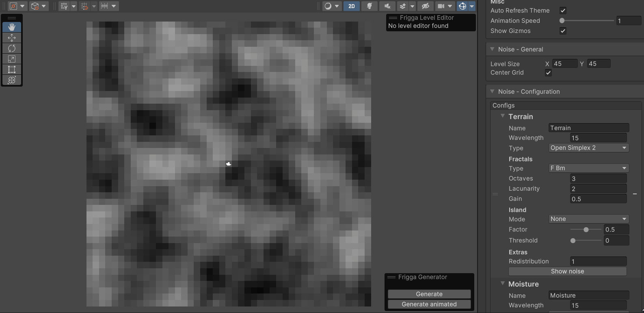Adjust the Animation Speed slider

[x=587, y=21]
